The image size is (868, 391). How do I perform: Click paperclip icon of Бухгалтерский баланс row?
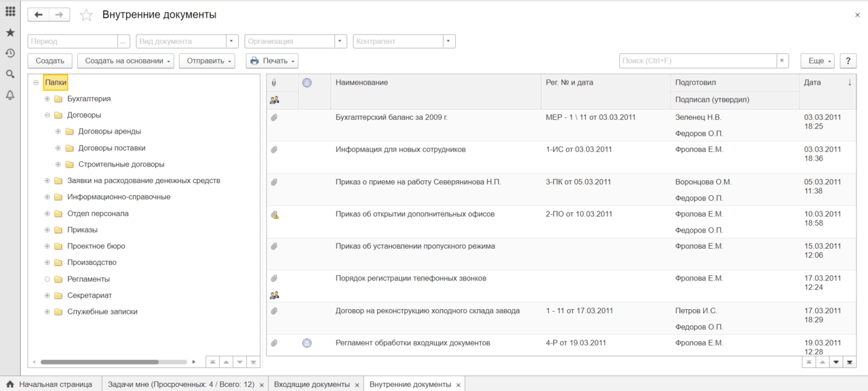(275, 117)
